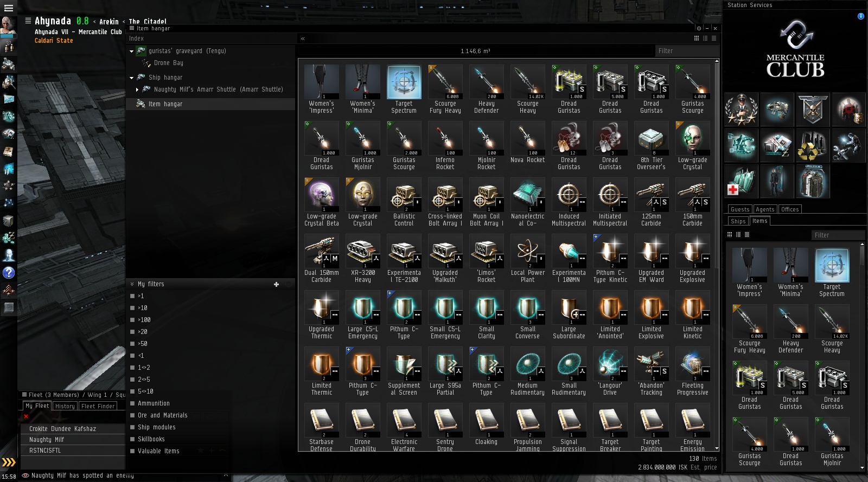Toggle the '>1' filter checkbox
This screenshot has width=868, height=482.
tap(132, 296)
